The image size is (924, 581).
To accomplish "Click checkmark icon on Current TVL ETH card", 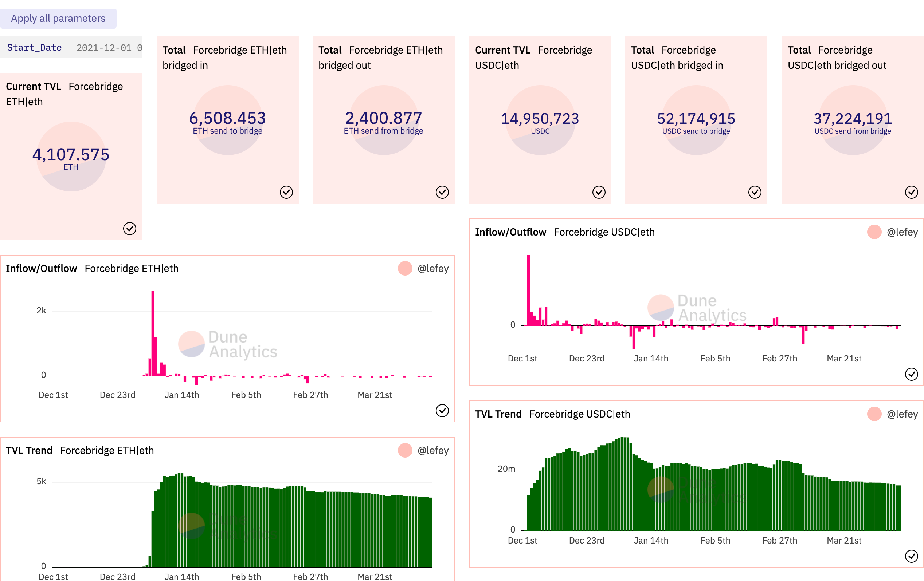I will 130,229.
